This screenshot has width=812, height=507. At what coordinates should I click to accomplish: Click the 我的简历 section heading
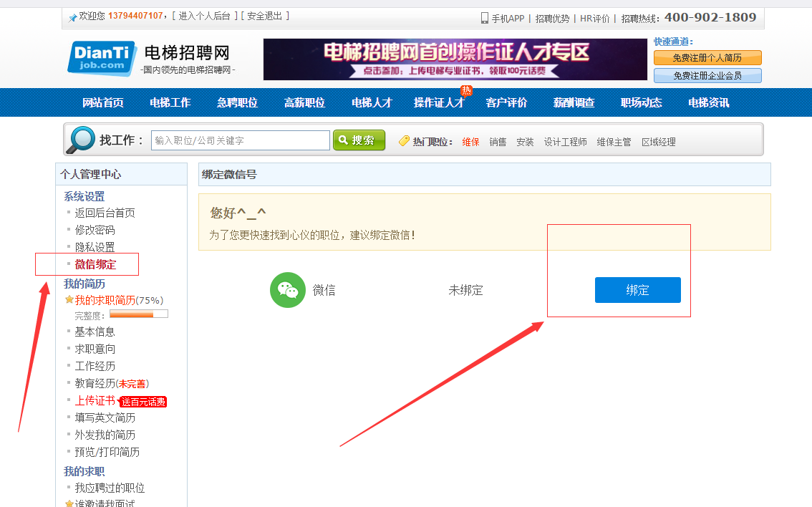point(84,284)
